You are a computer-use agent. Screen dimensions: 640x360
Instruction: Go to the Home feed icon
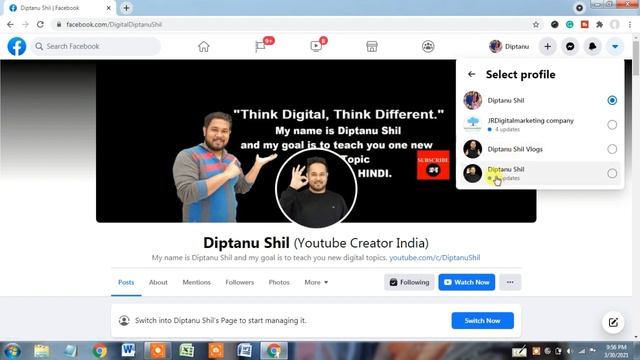(204, 47)
